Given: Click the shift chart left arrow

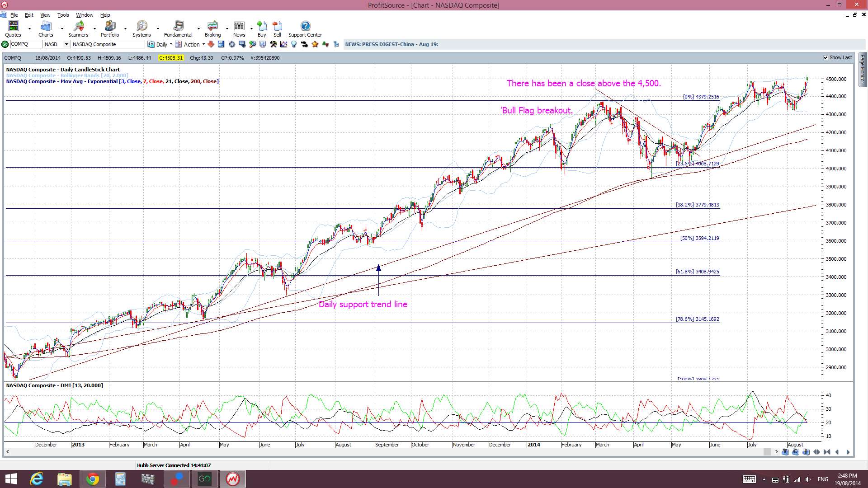Looking at the screenshot, I should [x=837, y=452].
